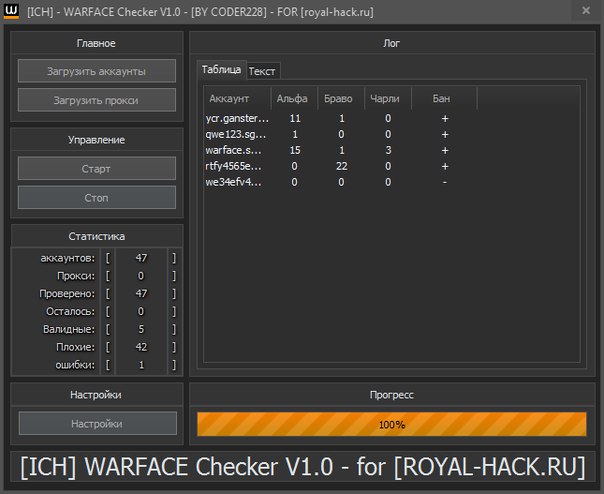Viewport: 604px width, 494px height.
Task: Click the Осталось statistics label
Action: tap(70, 311)
